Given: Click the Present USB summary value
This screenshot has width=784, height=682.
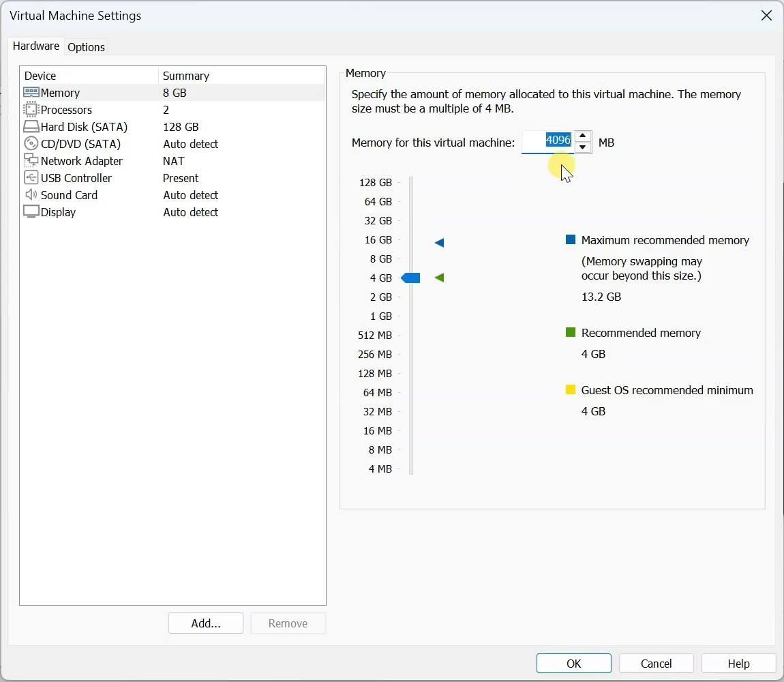Looking at the screenshot, I should pyautogui.click(x=181, y=177).
